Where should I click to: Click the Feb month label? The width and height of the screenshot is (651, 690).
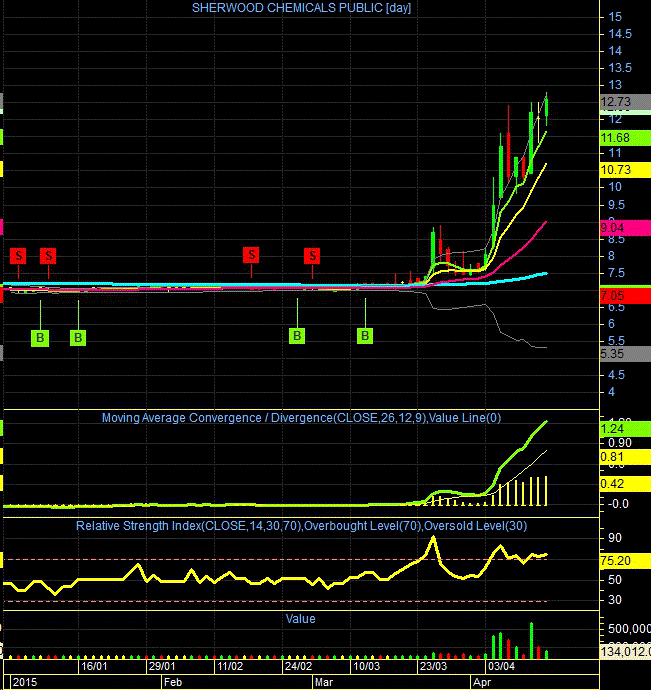(x=173, y=683)
